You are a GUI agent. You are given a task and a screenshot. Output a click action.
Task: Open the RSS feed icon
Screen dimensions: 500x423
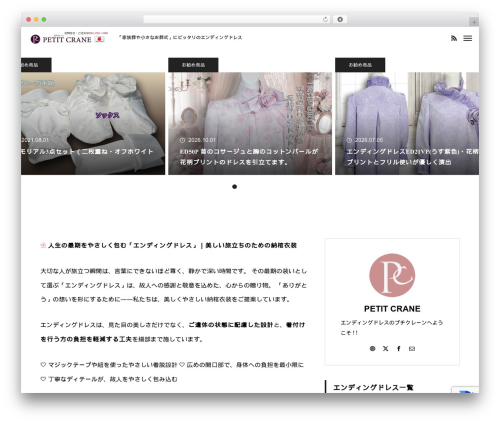(x=454, y=38)
